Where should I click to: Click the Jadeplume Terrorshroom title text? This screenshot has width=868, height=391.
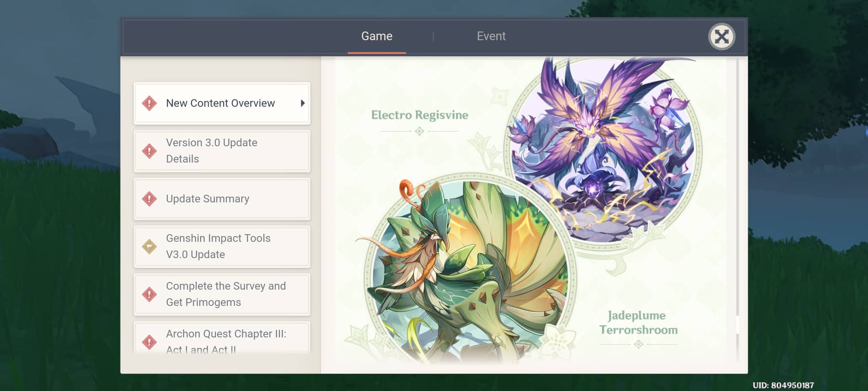[x=638, y=322]
